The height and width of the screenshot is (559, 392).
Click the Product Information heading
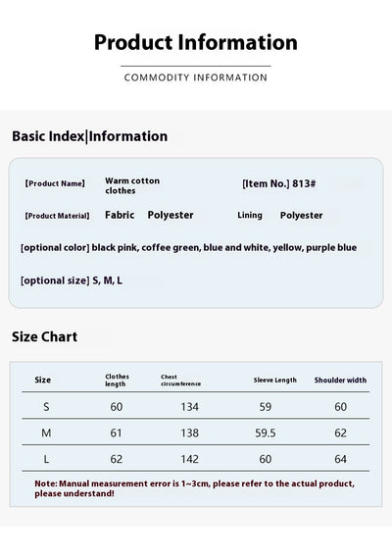point(196,42)
